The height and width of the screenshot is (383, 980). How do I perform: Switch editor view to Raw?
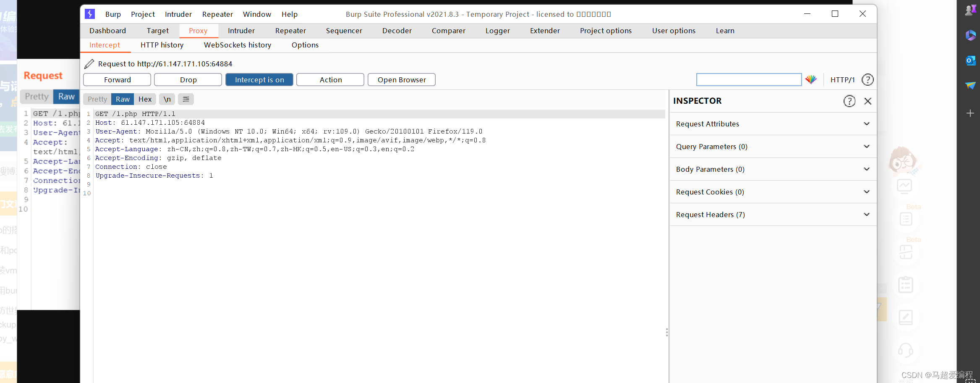pos(123,99)
